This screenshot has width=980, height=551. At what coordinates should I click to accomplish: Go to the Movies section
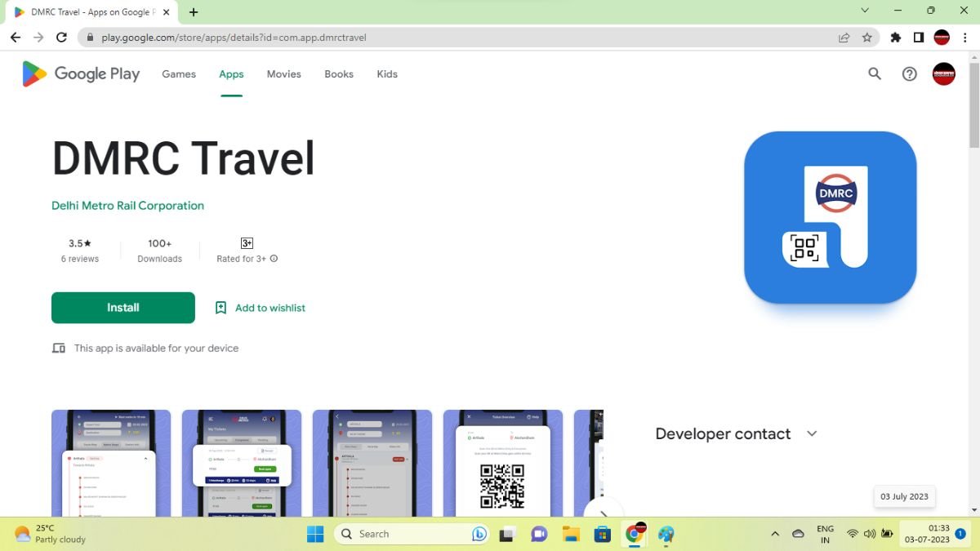[284, 73]
